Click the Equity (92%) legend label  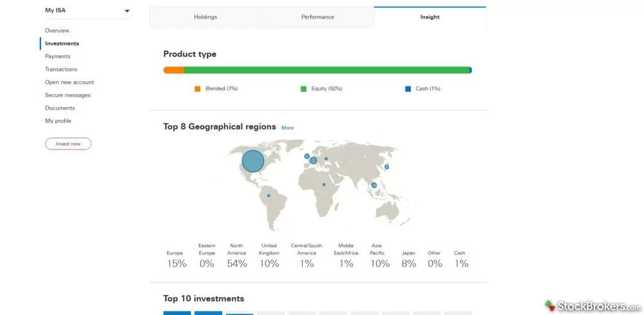point(327,89)
